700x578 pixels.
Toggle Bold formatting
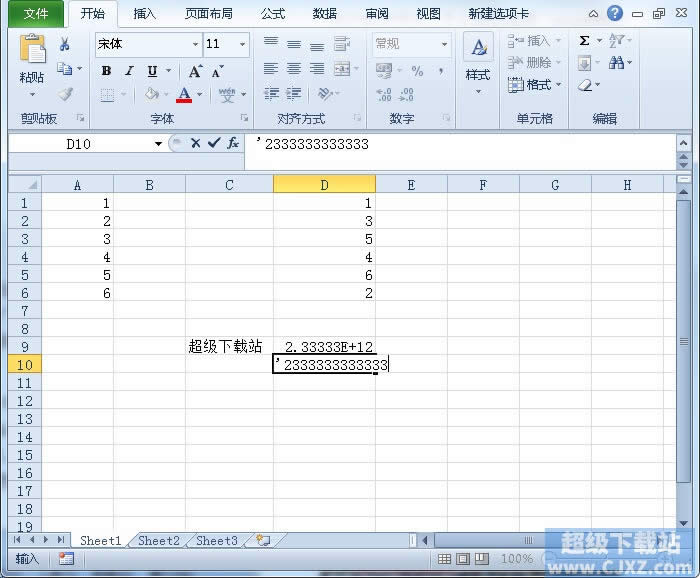[106, 71]
